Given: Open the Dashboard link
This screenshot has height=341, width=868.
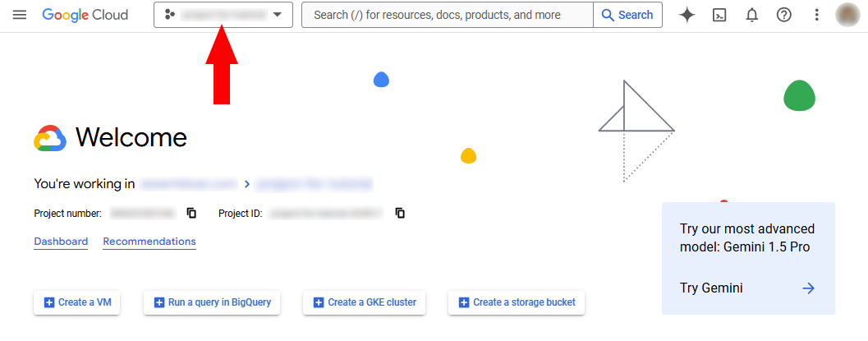Looking at the screenshot, I should (61, 242).
